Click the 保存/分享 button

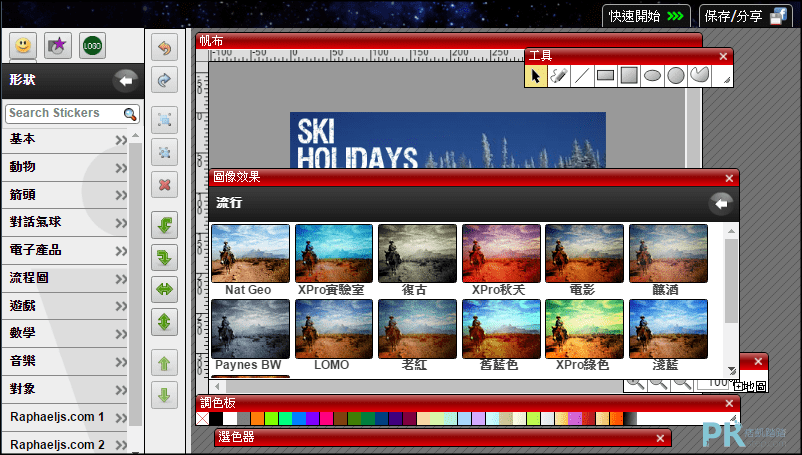pos(746,16)
